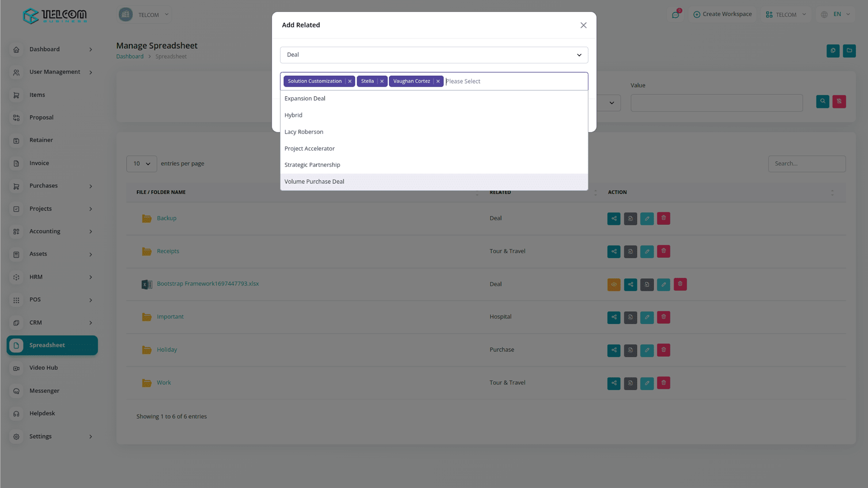Open the EN language selector
This screenshot has width=868, height=488.
click(x=836, y=14)
